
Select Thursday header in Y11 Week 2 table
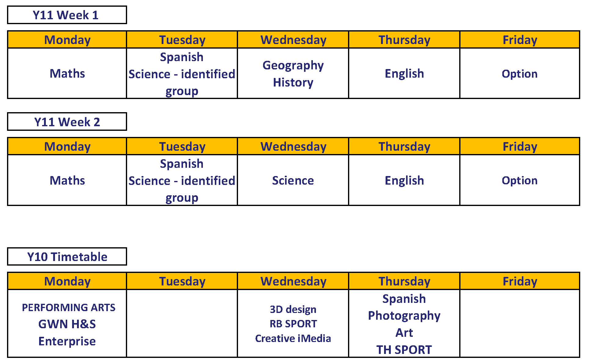click(x=404, y=146)
